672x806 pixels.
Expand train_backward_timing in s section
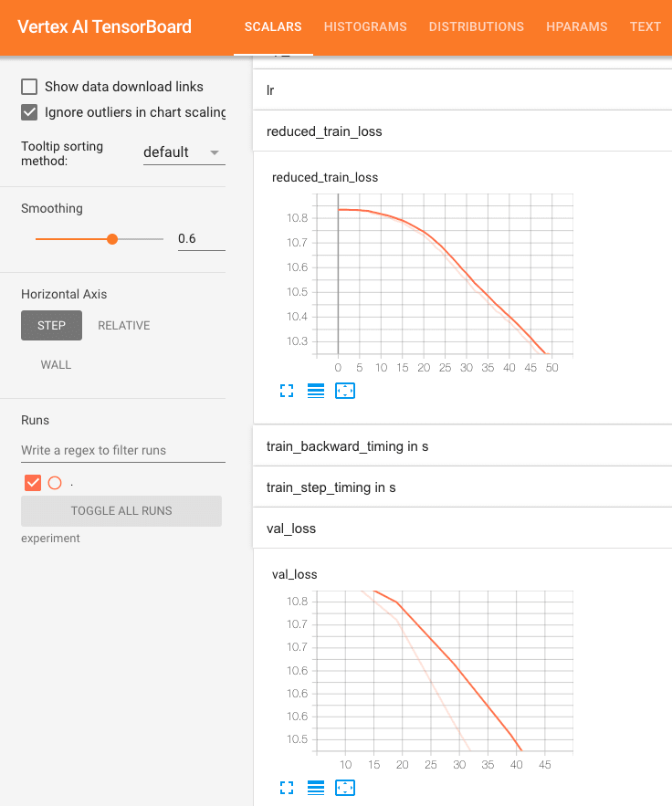tap(462, 446)
